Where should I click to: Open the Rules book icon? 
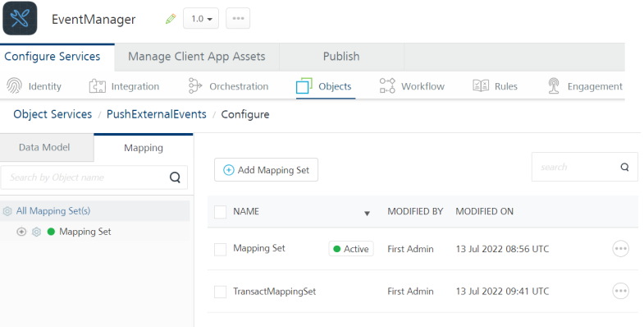pyautogui.click(x=481, y=85)
